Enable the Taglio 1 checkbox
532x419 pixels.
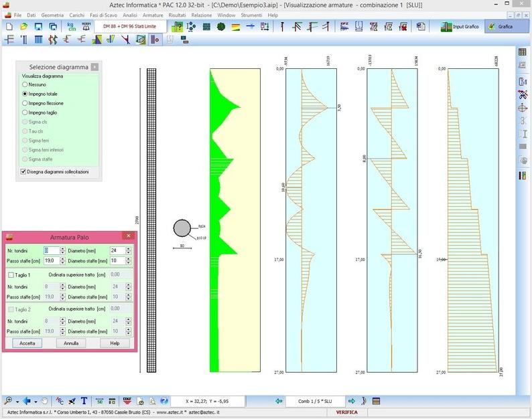(x=11, y=274)
